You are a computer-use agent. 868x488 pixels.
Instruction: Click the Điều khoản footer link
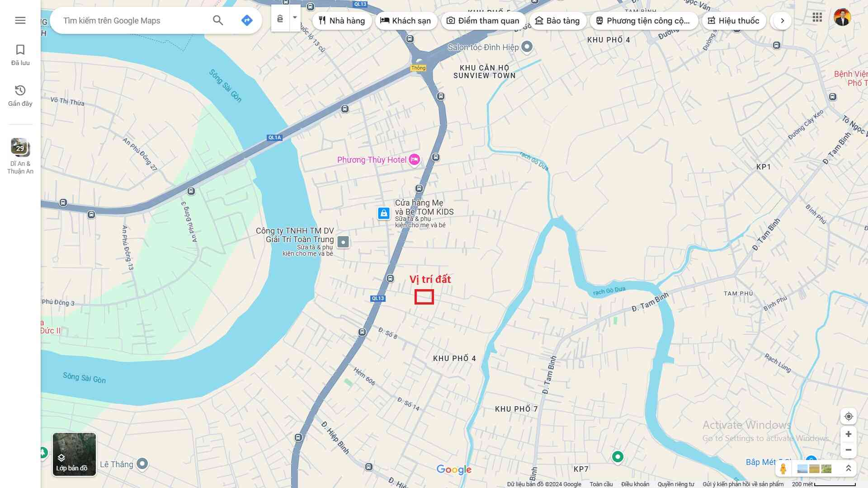[x=635, y=484]
